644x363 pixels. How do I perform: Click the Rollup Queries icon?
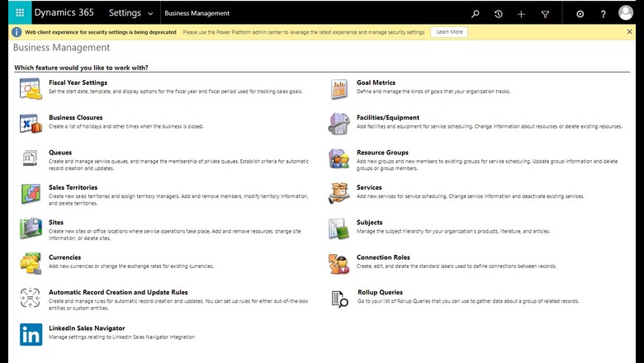339,299
